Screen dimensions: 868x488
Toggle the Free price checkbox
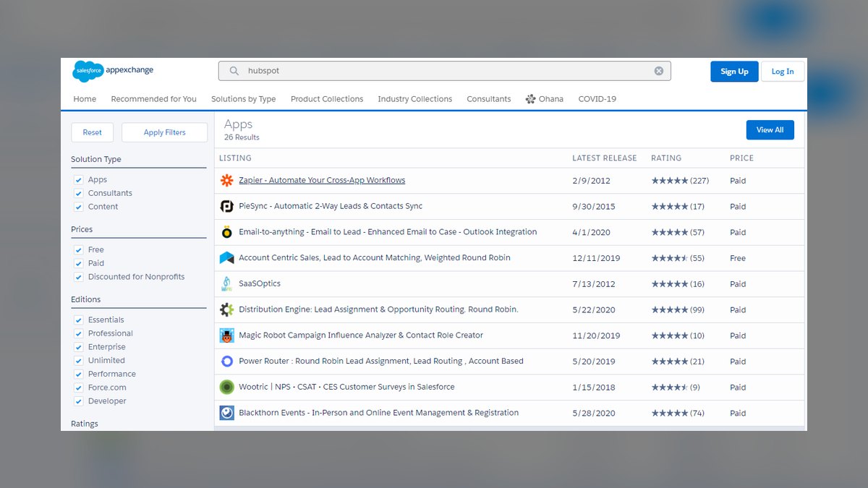click(79, 250)
